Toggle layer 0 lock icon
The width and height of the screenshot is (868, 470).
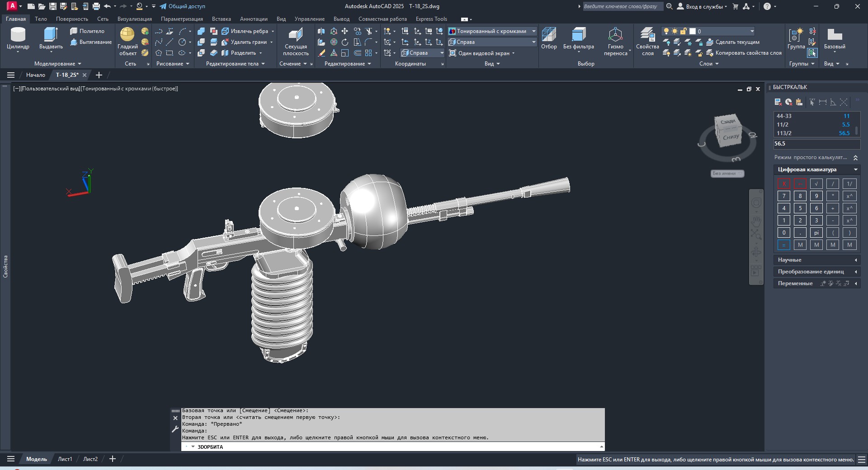point(683,31)
